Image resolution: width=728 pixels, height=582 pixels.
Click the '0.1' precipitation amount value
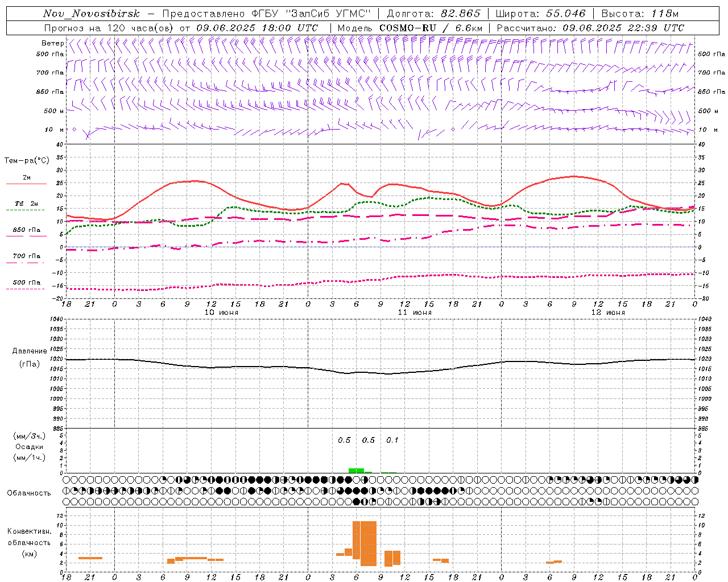[x=392, y=440]
